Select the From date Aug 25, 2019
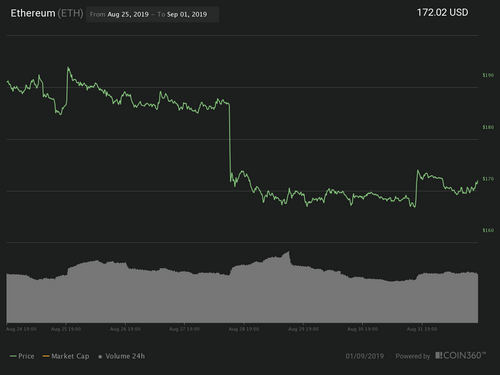Viewport: 500px width, 375px height. pos(128,14)
